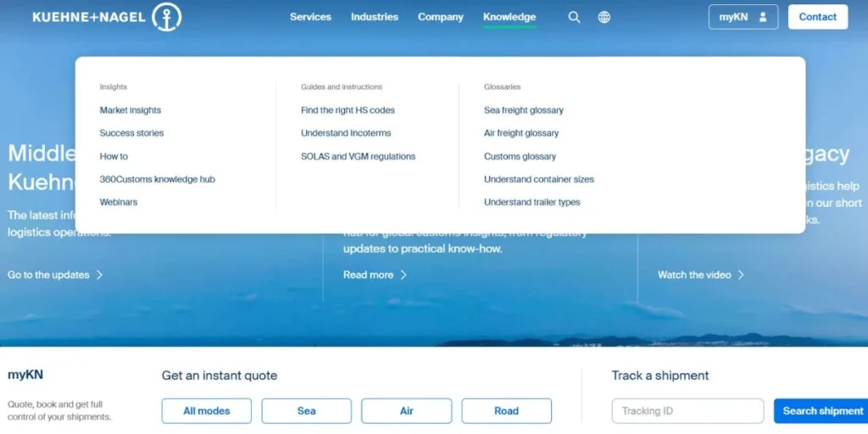
Task: Click the chevron next to Read more
Action: 403,275
